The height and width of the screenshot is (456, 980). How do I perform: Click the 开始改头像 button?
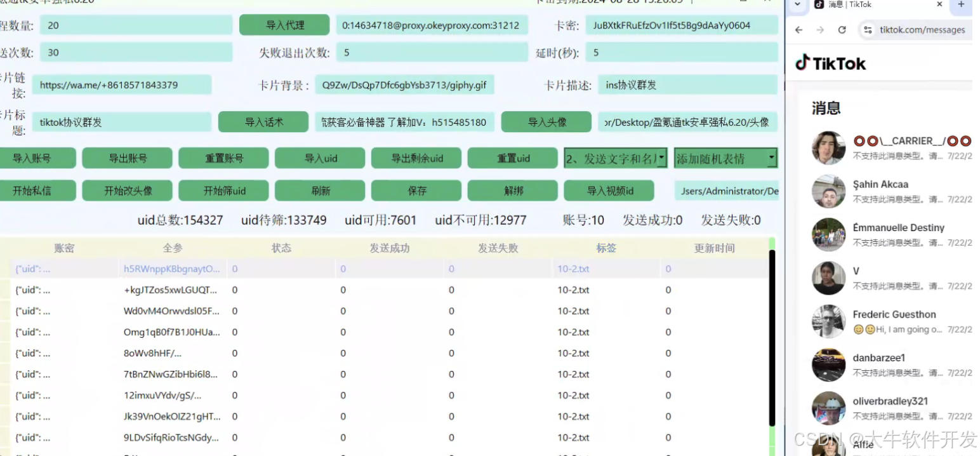tap(128, 191)
